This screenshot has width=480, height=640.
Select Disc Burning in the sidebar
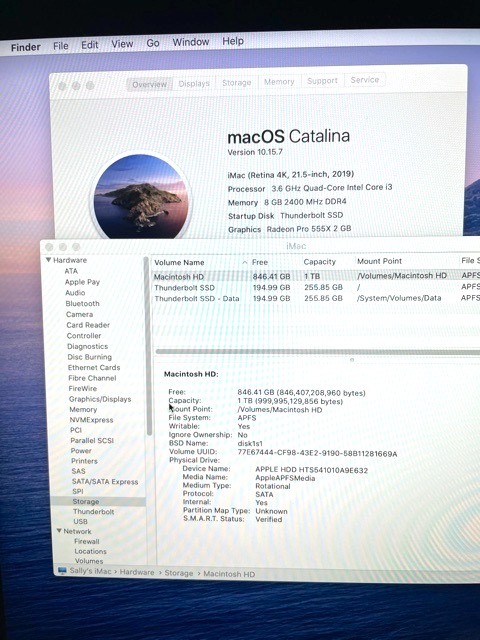[89, 357]
